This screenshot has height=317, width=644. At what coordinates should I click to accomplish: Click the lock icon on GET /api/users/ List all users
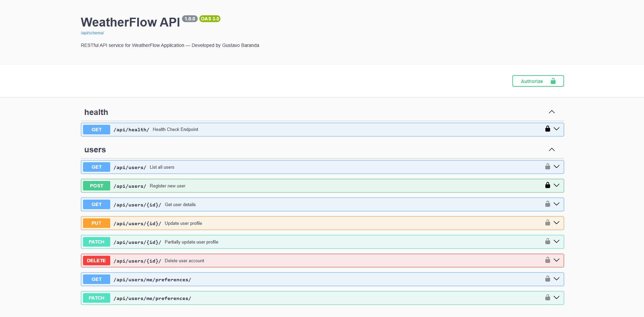pyautogui.click(x=548, y=166)
